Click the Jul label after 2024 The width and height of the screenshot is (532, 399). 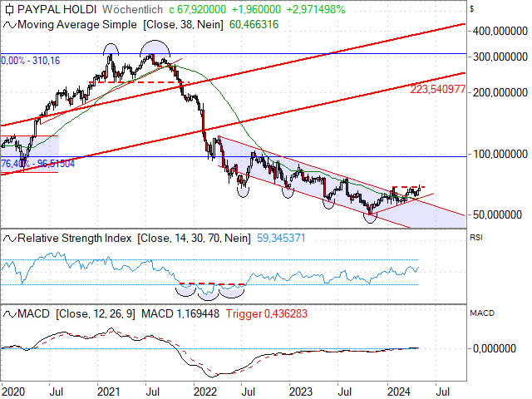pyautogui.click(x=443, y=392)
